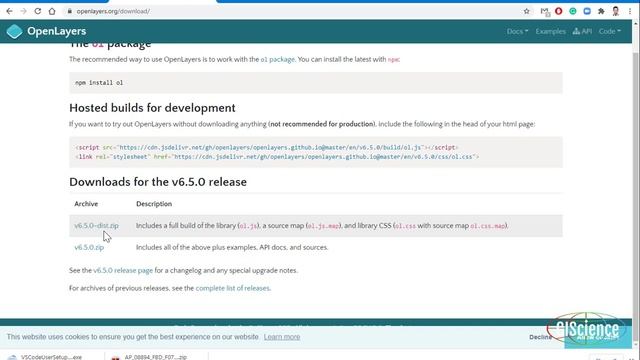
Task: Open the Chrome profile avatar
Action: 616,11
